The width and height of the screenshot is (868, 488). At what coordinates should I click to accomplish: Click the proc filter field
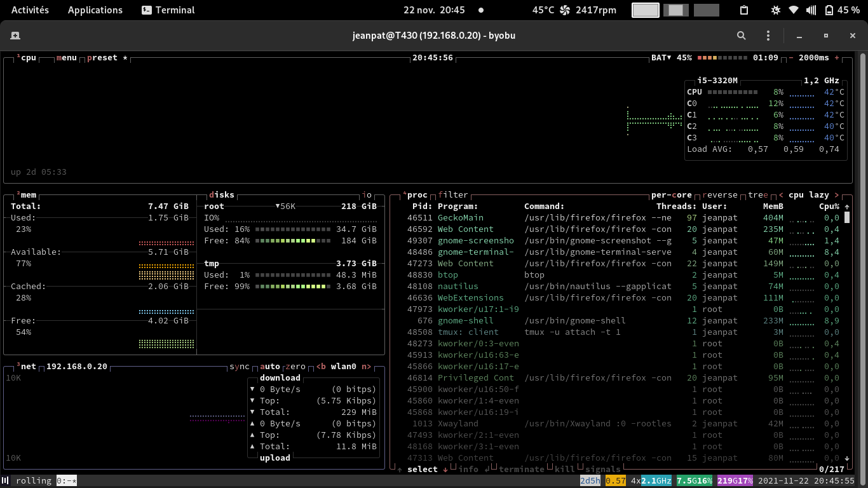453,195
